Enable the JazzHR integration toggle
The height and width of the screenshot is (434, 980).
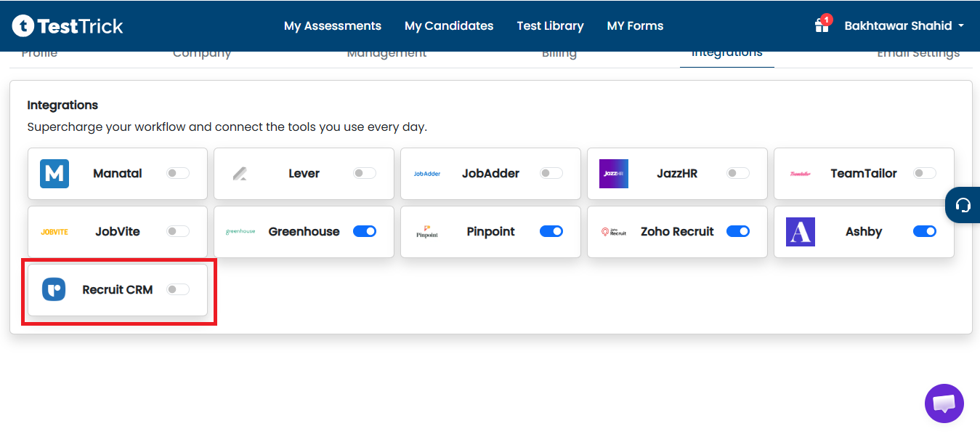(738, 173)
